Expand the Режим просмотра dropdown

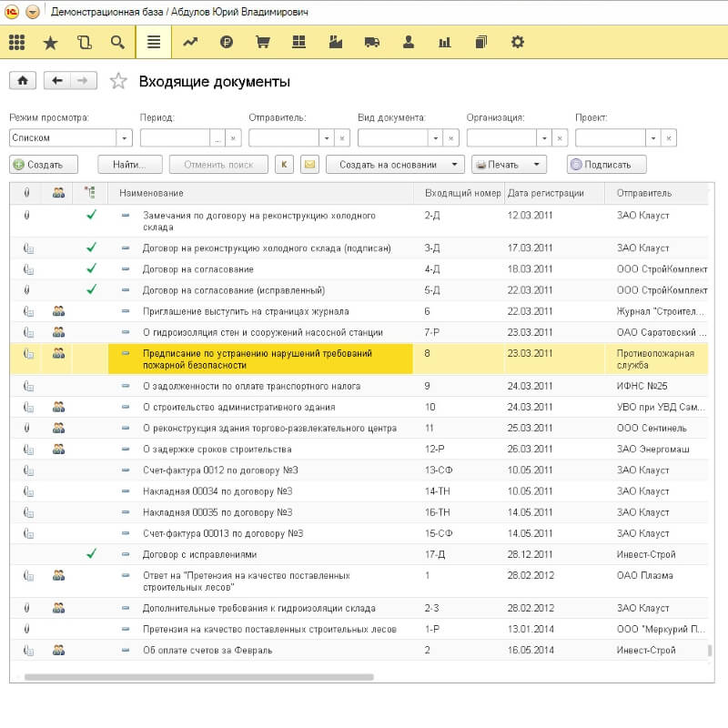click(x=124, y=138)
